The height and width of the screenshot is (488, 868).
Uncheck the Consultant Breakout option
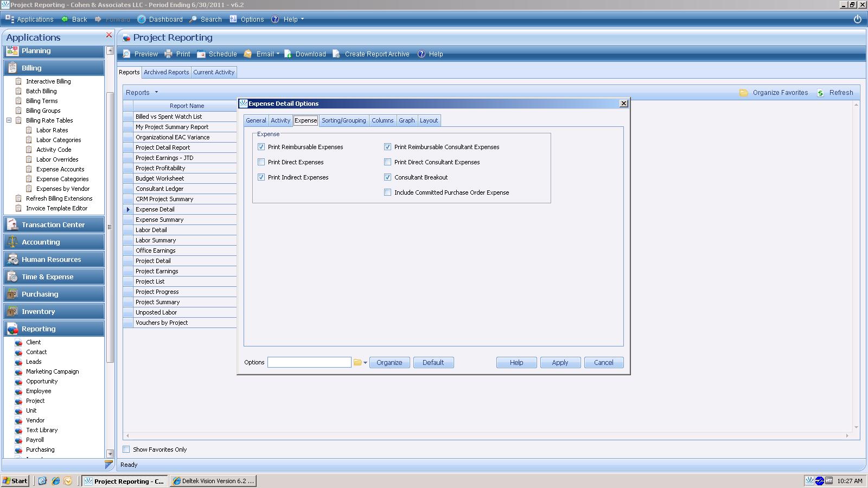click(x=388, y=177)
